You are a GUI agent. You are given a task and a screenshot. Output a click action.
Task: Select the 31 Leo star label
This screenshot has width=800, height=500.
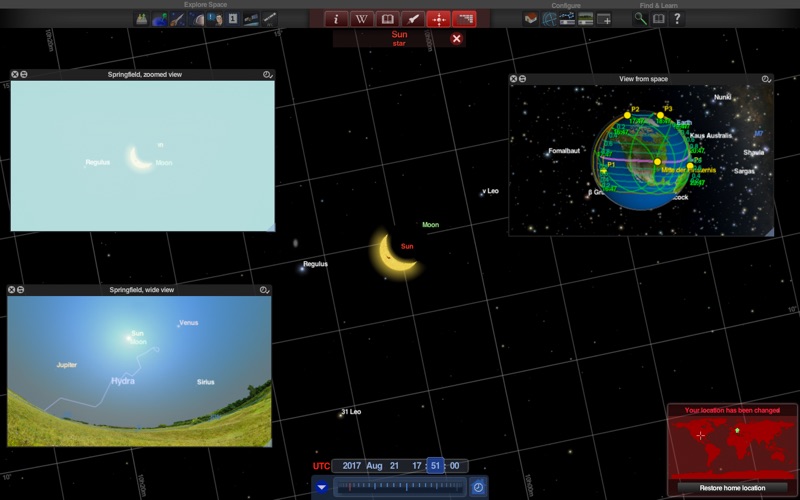(351, 412)
